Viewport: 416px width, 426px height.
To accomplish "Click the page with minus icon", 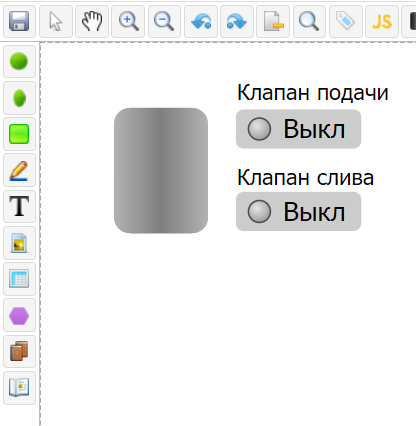I will 273,21.
